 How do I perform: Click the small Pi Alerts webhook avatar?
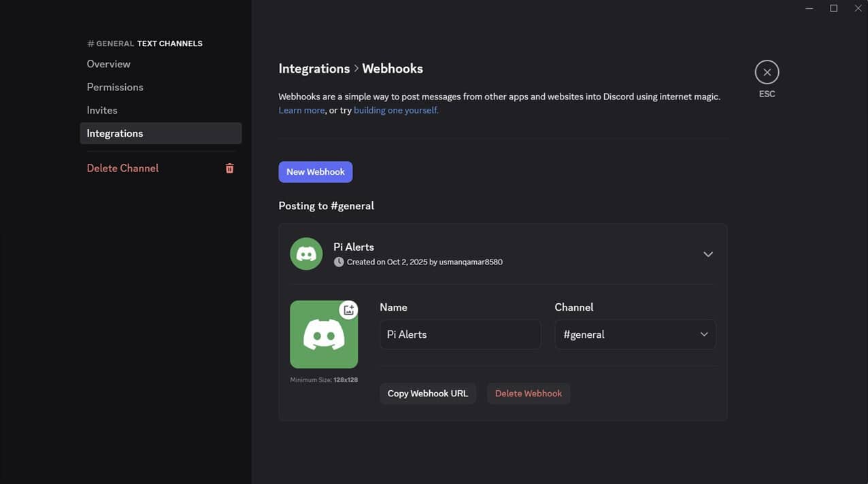pyautogui.click(x=306, y=254)
